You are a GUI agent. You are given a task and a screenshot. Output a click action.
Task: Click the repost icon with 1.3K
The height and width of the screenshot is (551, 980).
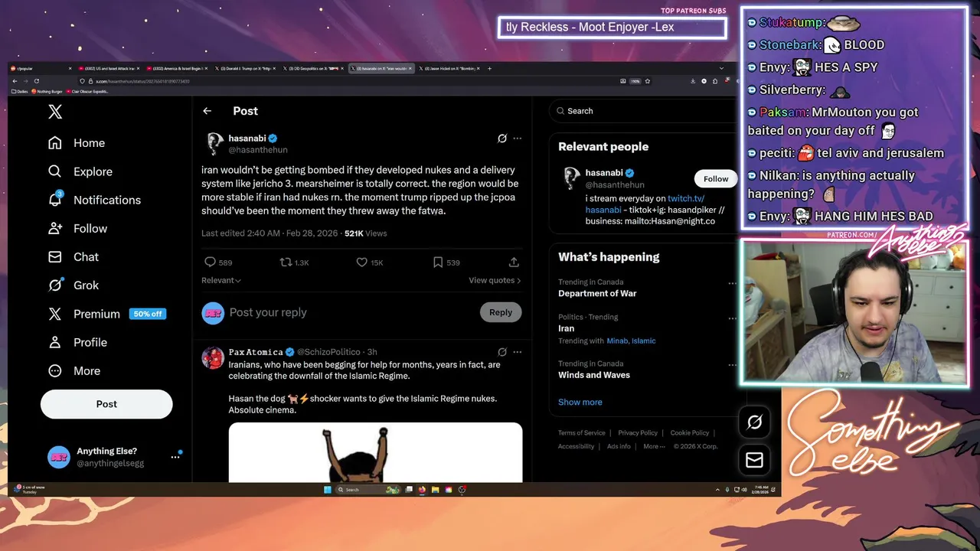click(x=286, y=262)
